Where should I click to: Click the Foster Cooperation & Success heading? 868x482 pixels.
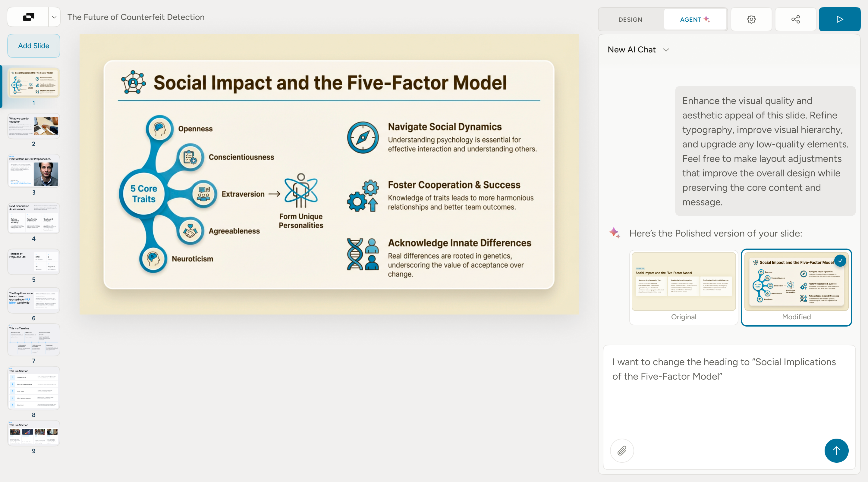tap(454, 185)
